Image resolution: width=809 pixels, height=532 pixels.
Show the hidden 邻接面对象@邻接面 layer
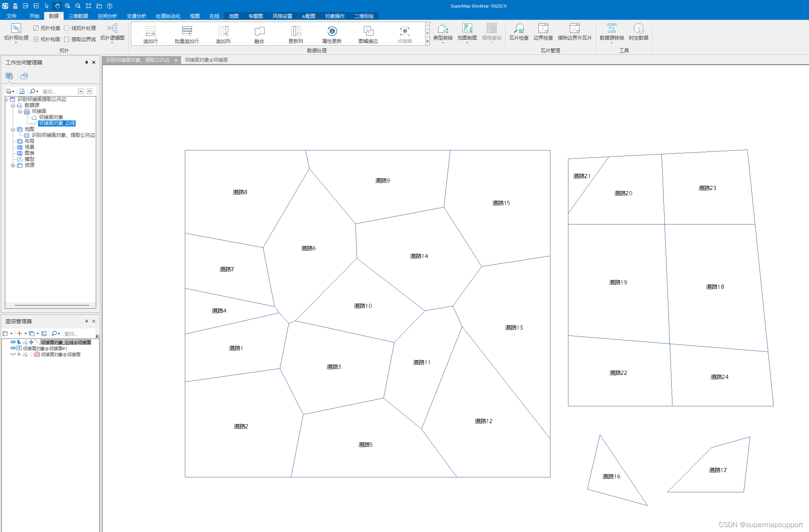[13, 354]
